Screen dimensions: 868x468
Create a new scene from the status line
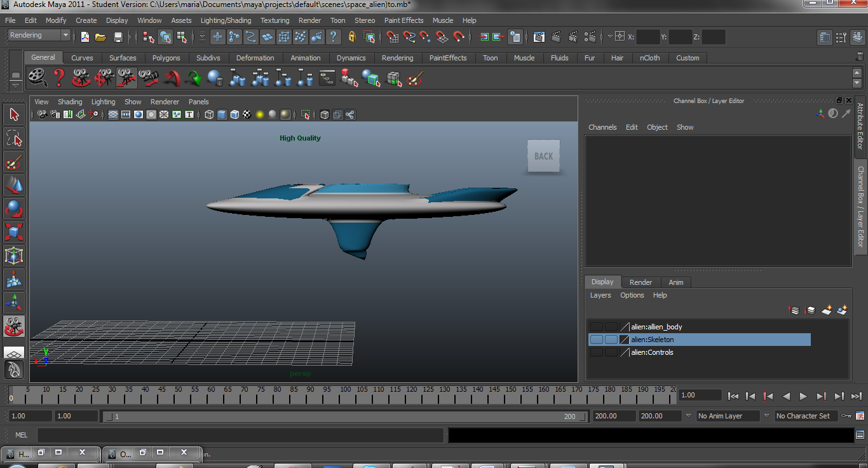pyautogui.click(x=85, y=37)
